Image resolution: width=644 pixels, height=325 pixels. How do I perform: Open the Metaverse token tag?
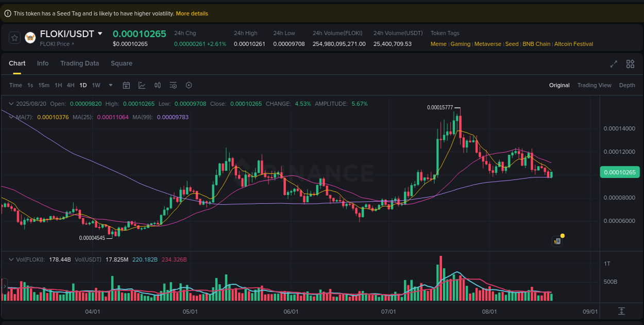tap(487, 44)
